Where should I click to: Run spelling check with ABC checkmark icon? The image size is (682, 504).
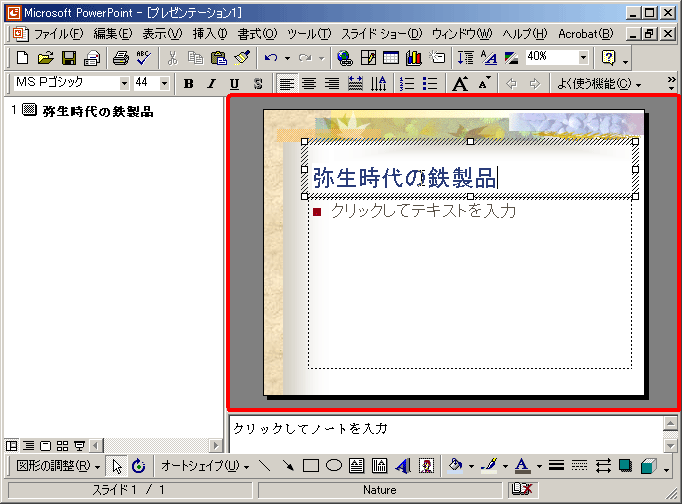pos(144,57)
